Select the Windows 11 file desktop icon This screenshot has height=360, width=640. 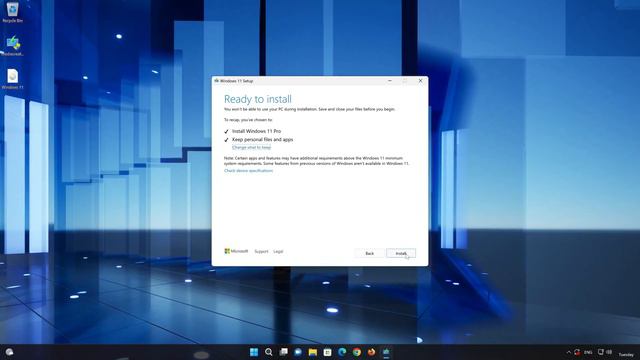(x=12, y=79)
